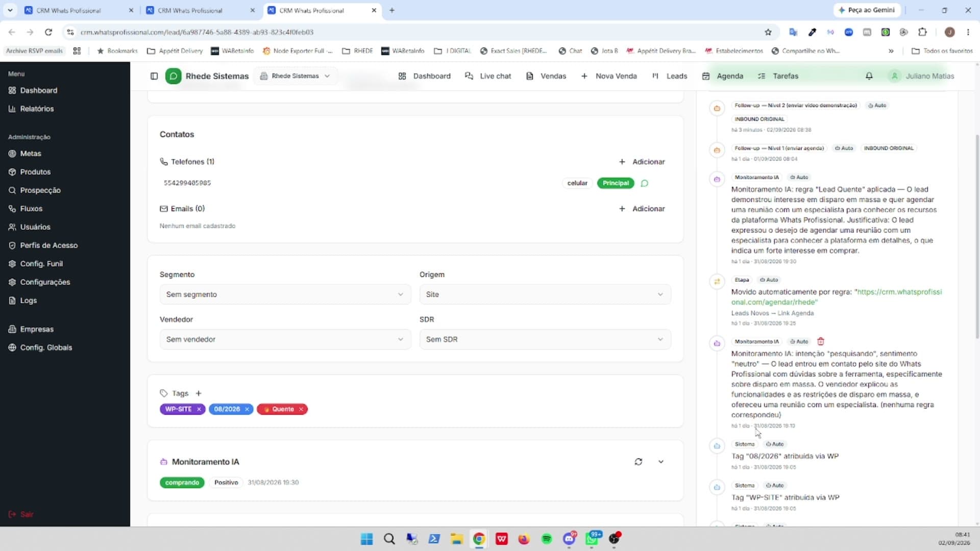
Task: Click the browser address bar URL
Action: tap(197, 32)
